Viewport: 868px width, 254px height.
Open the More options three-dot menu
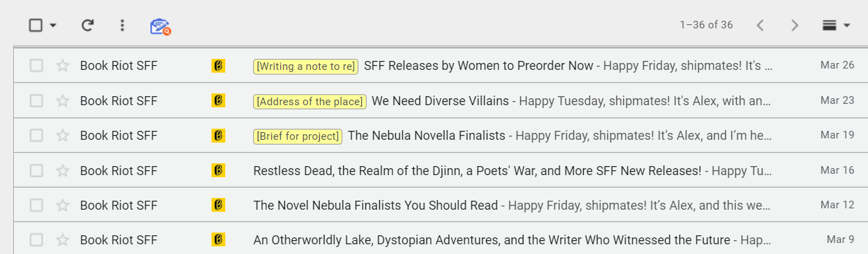coord(123,26)
